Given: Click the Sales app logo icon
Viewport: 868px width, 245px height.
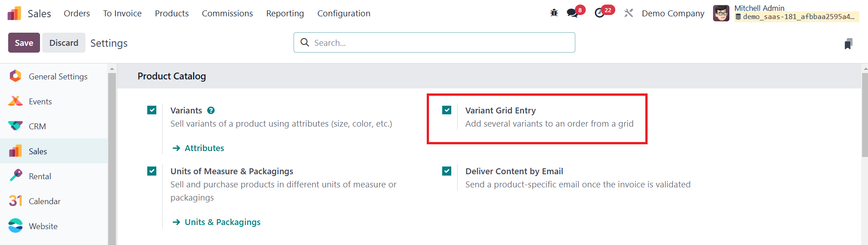Looking at the screenshot, I should pos(14,14).
